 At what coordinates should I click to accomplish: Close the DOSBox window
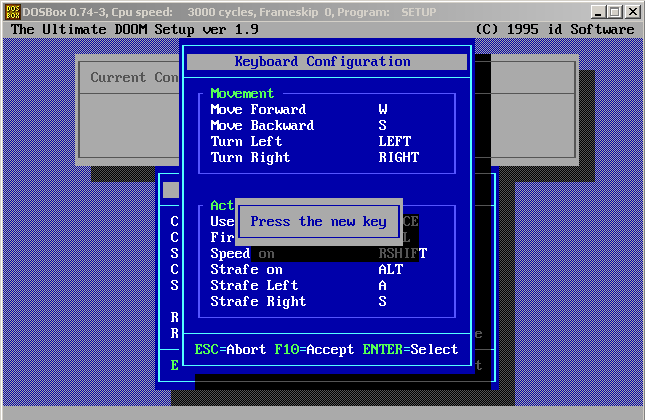tap(632, 11)
